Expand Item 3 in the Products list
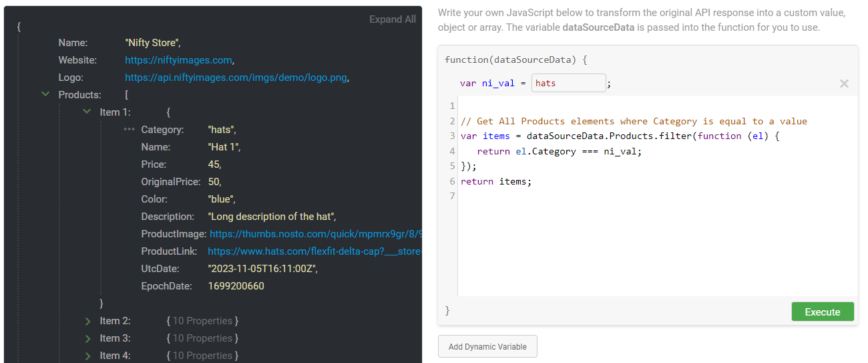 point(87,338)
